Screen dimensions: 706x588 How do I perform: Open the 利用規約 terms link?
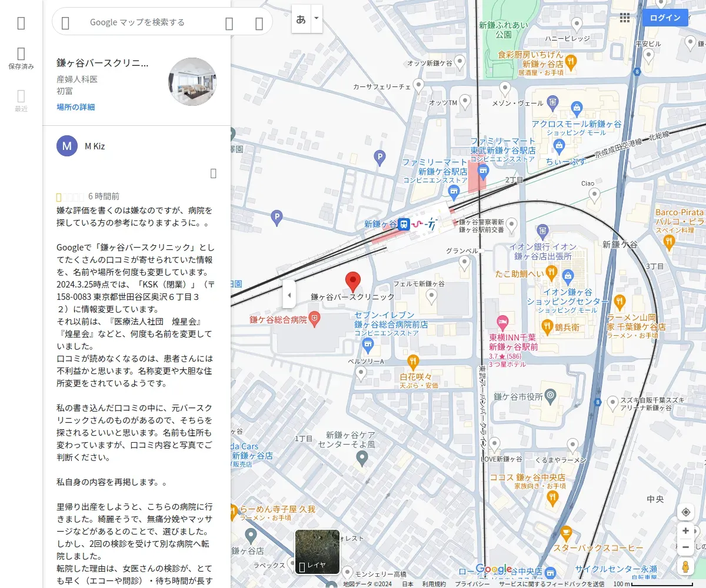coord(434,584)
